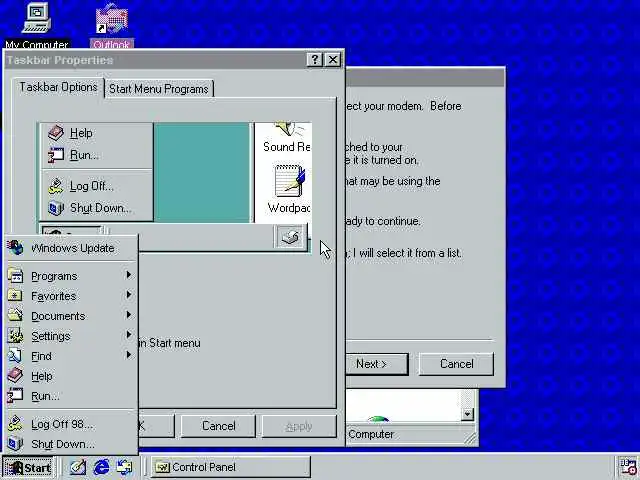Image resolution: width=640 pixels, height=480 pixels.
Task: Click Cancel in Taskbar Properties
Action: 218,426
